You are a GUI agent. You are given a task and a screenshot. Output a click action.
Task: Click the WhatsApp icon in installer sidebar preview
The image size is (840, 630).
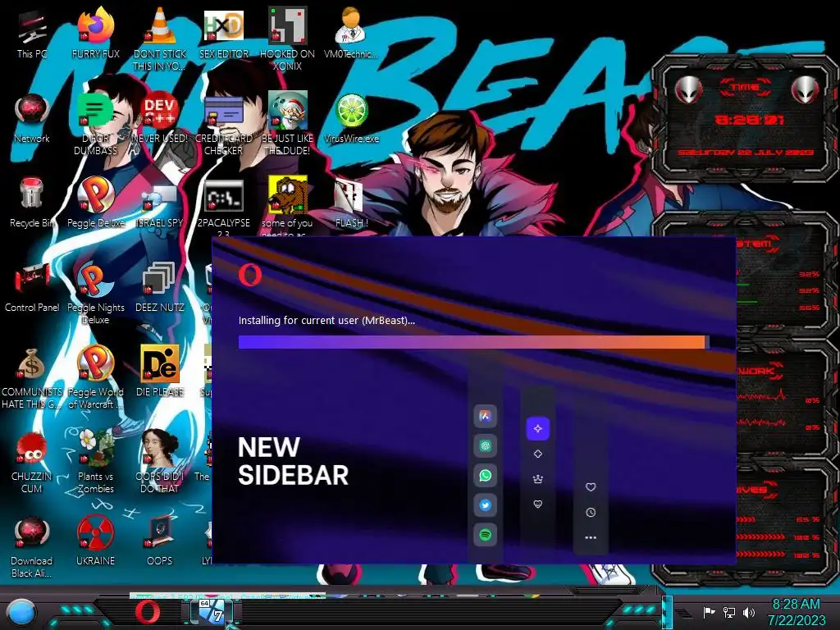(x=485, y=475)
